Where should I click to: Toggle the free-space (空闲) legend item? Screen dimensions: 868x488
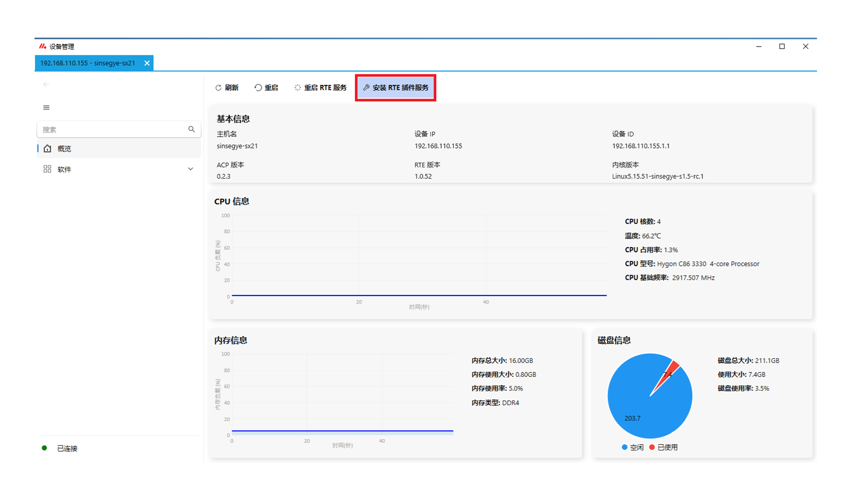pyautogui.click(x=633, y=447)
